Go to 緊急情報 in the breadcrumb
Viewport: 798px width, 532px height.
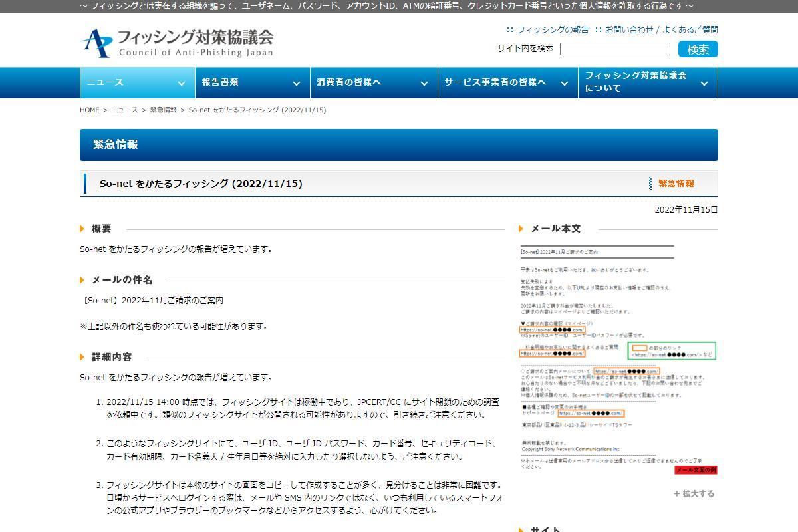(x=164, y=110)
